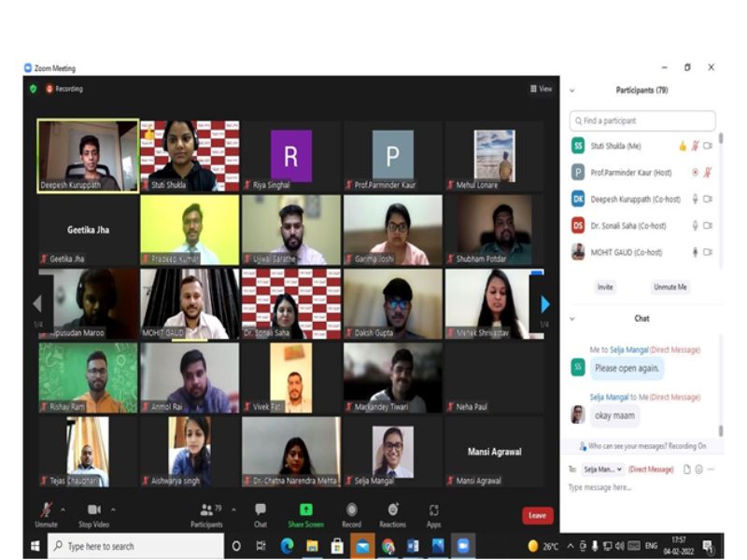747x560 pixels.
Task: Select Dr. Sonali Saha (Co-host) in participants list
Action: click(642, 226)
